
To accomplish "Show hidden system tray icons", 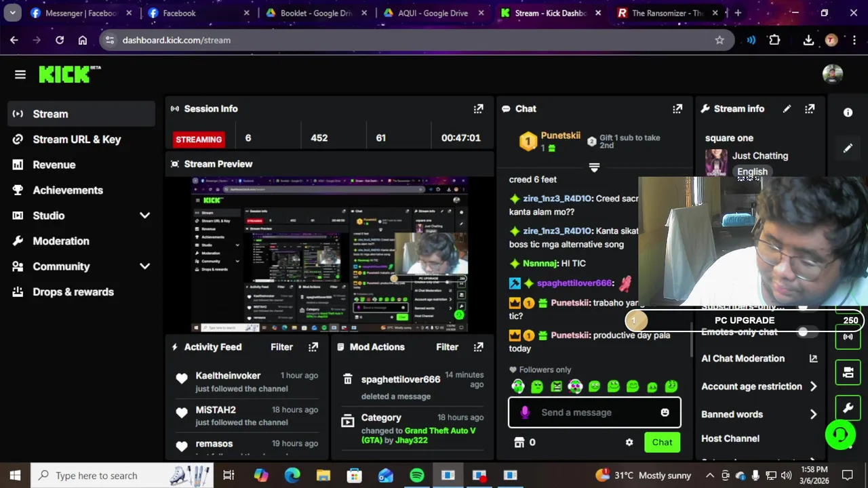I will tap(710, 475).
